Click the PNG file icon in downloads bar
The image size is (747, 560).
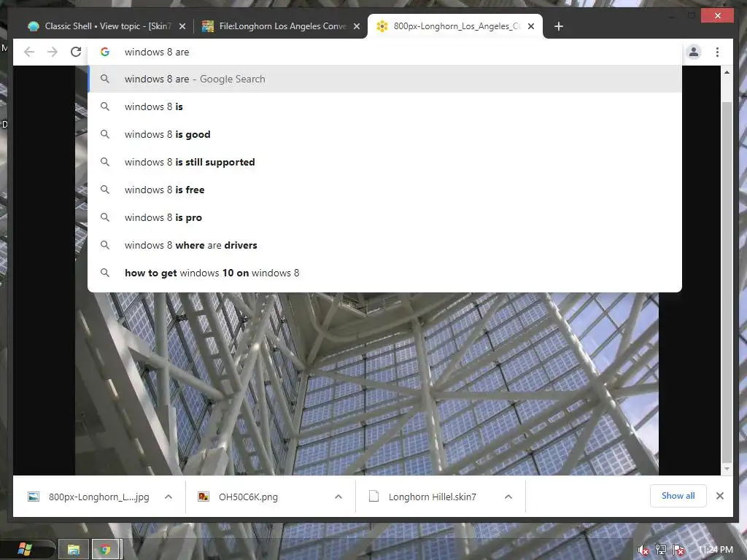tap(204, 497)
